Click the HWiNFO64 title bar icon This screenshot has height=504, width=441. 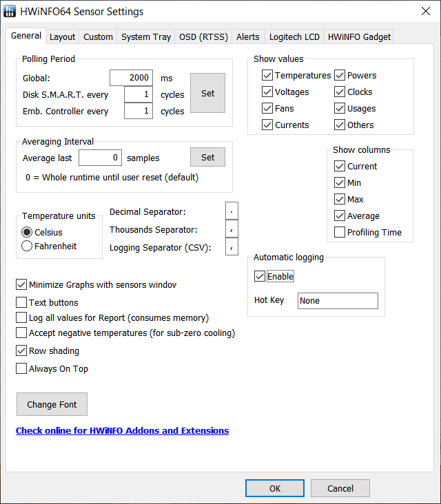(10, 11)
